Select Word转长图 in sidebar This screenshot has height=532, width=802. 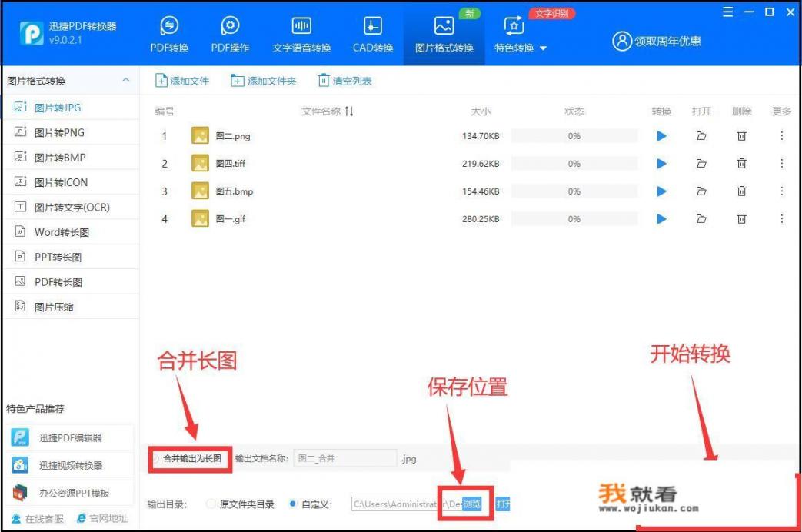point(71,232)
